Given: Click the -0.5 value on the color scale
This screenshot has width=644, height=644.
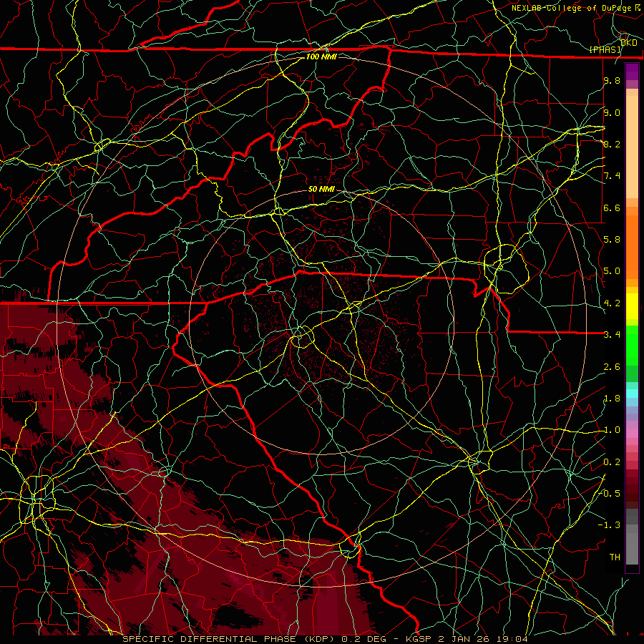Looking at the screenshot, I should 610,494.
